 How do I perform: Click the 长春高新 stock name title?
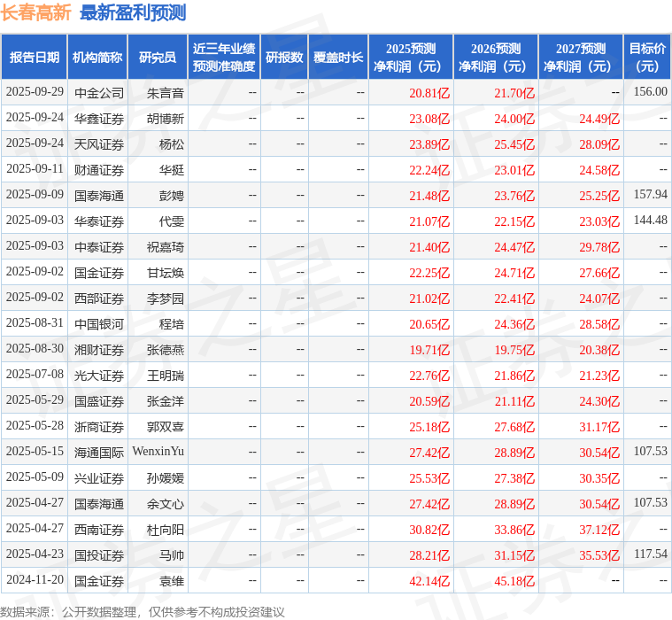(36, 12)
